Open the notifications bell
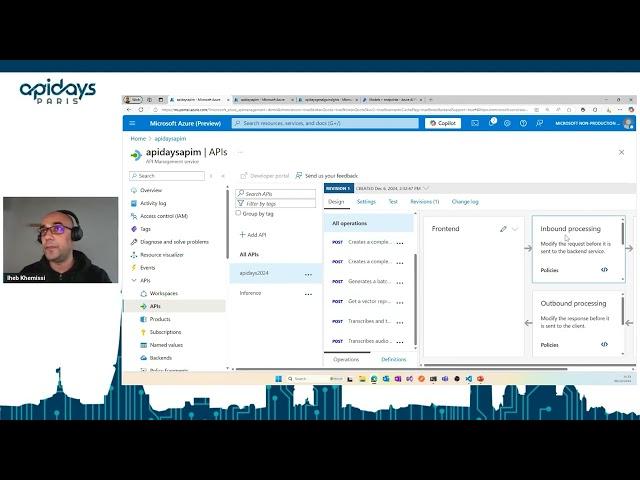The width and height of the screenshot is (640, 480). (492, 122)
